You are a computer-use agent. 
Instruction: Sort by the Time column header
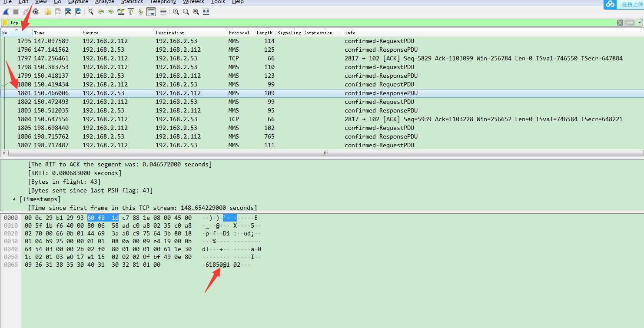point(57,33)
